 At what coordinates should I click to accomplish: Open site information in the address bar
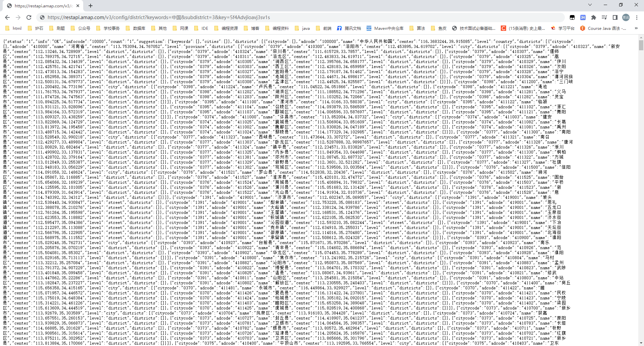tap(42, 17)
